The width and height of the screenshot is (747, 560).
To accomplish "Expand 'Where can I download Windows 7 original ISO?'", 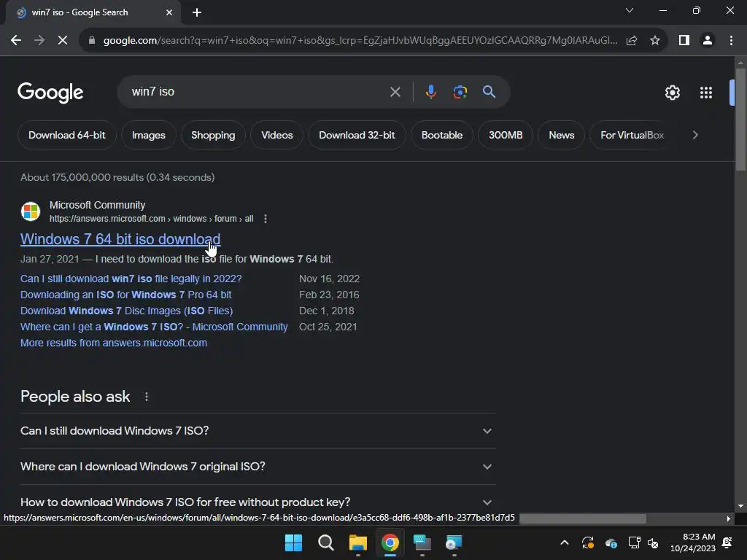I will tap(258, 467).
